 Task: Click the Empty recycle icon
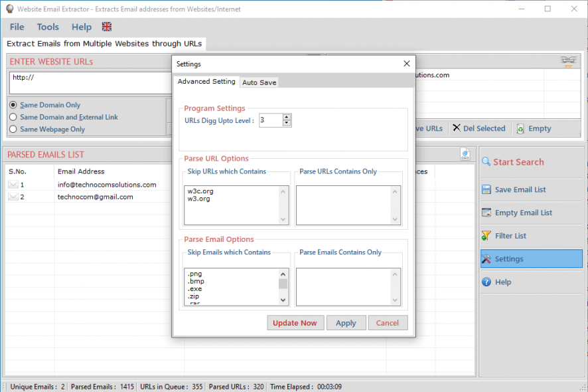pyautogui.click(x=520, y=129)
